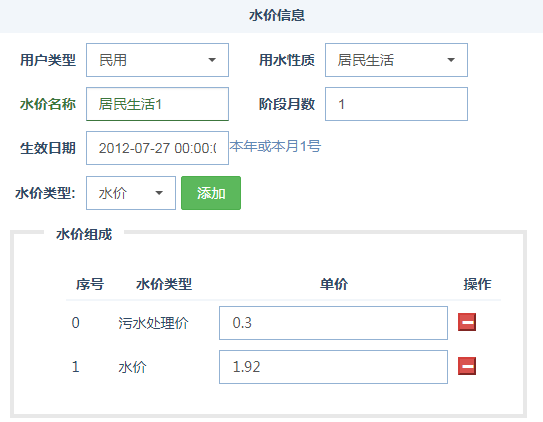
Task: Edit the 水价 unit price 1.92 field
Action: pos(333,367)
